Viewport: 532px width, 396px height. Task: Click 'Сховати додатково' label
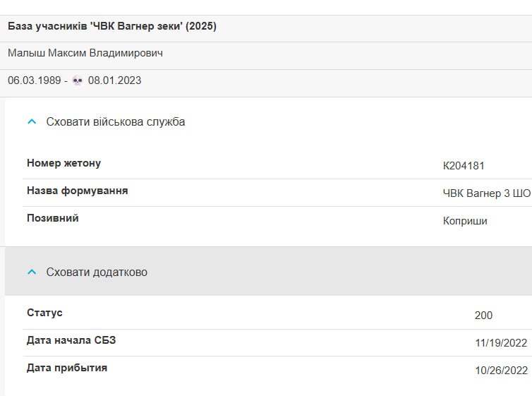[97, 272]
